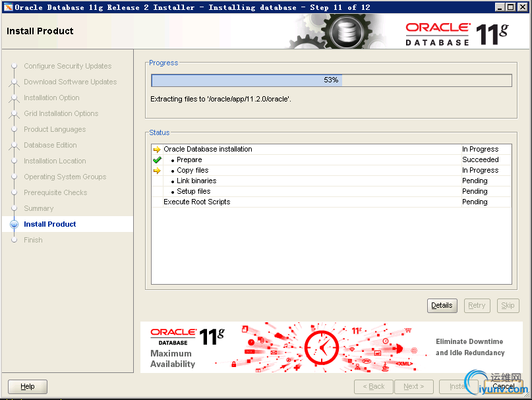
Task: Click the red clock graphic in banner
Action: [x=321, y=347]
